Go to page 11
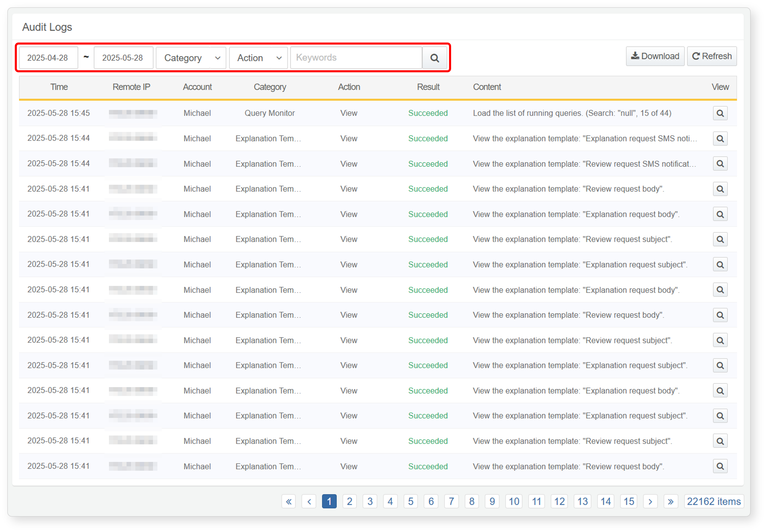Image resolution: width=766 pixels, height=532 pixels. [x=537, y=501]
